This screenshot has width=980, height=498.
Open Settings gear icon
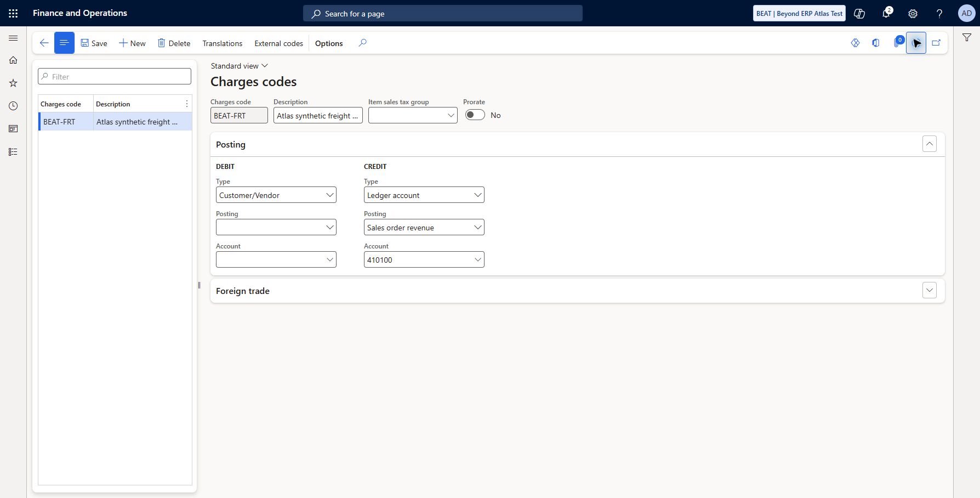tap(913, 14)
